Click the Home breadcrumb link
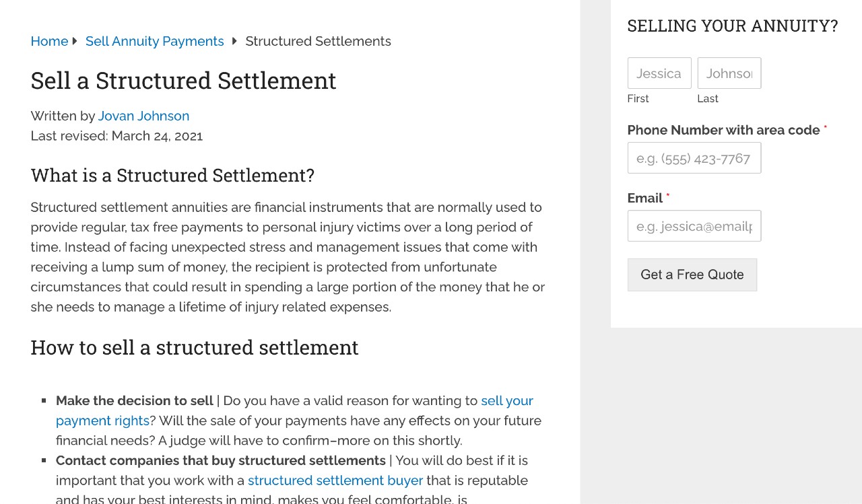Image resolution: width=862 pixels, height=504 pixels. 49,41
